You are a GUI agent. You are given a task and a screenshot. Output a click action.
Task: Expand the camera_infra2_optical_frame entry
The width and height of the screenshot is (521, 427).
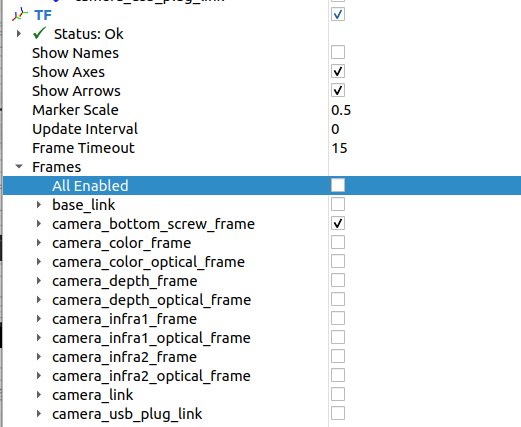pyautogui.click(x=39, y=376)
